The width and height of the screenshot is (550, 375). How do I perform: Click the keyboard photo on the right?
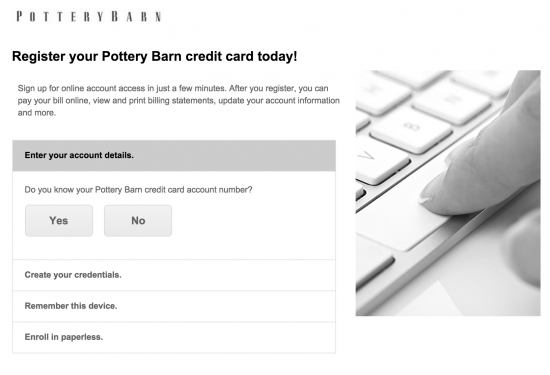(x=448, y=193)
